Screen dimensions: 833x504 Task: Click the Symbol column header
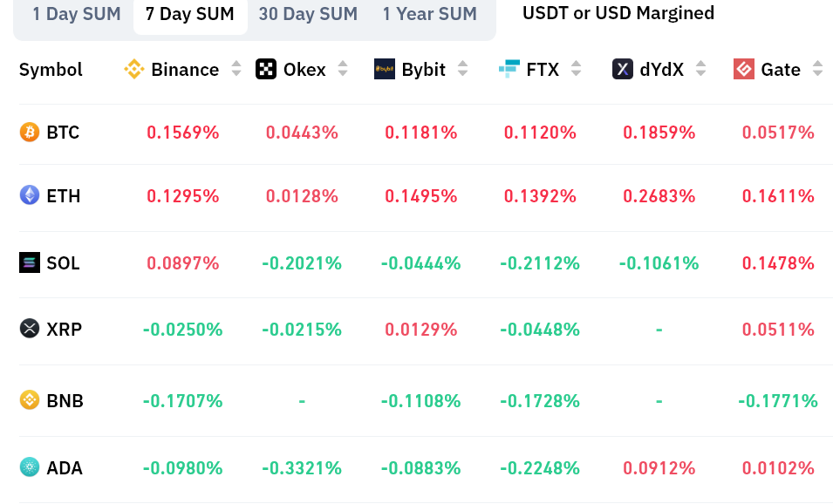(x=51, y=70)
